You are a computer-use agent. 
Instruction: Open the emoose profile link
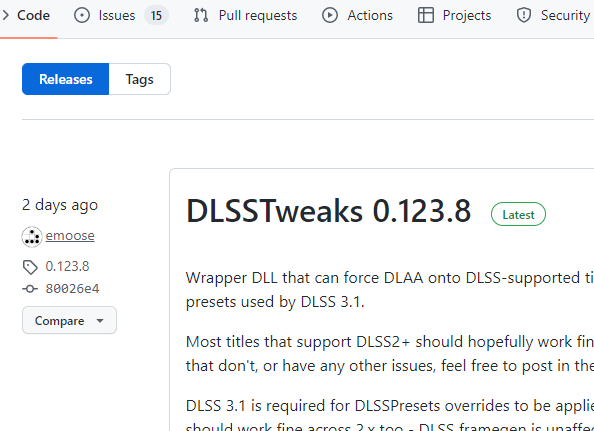70,236
